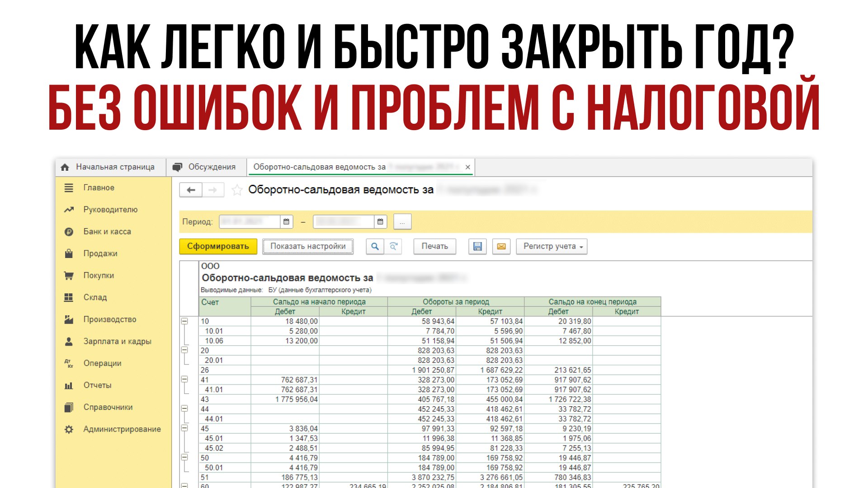Collapse account 20 group
Viewport: 868px width, 488px height.
pos(184,350)
